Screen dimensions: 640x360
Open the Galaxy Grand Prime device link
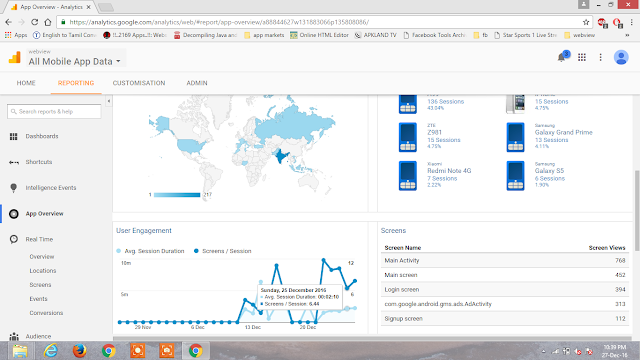[563, 132]
